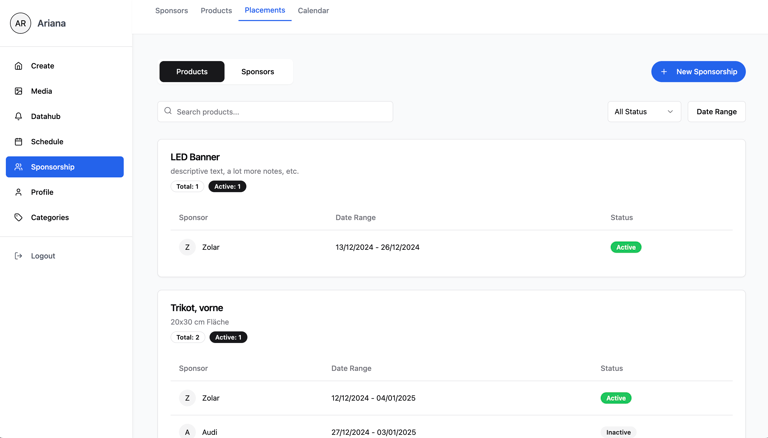Click the Inactive status badge
768x438 pixels.
[618, 432]
